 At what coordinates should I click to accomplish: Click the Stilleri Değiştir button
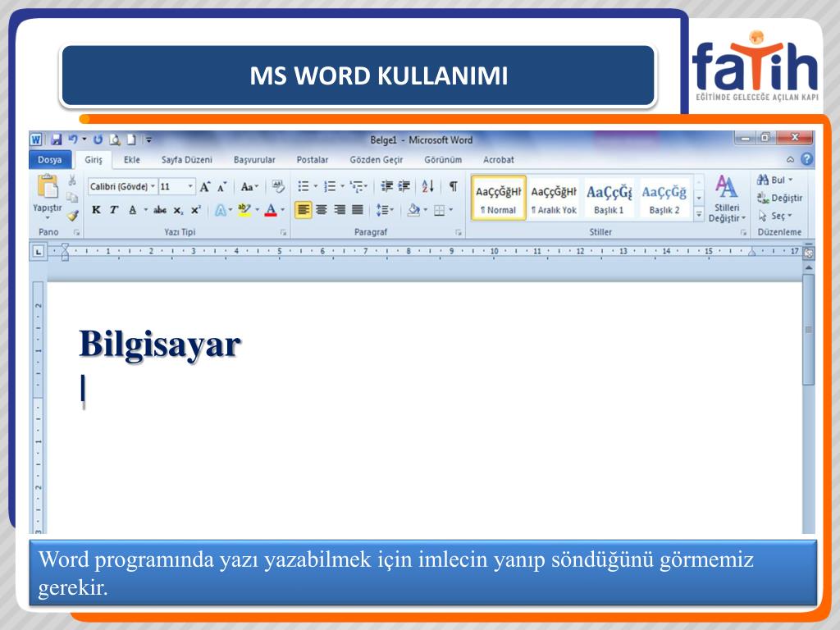tap(727, 199)
